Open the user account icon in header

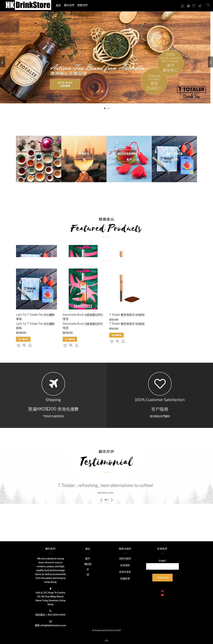click(x=183, y=6)
